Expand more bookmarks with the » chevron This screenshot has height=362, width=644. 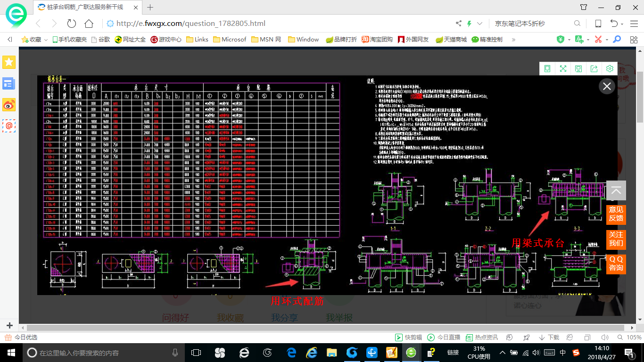513,40
